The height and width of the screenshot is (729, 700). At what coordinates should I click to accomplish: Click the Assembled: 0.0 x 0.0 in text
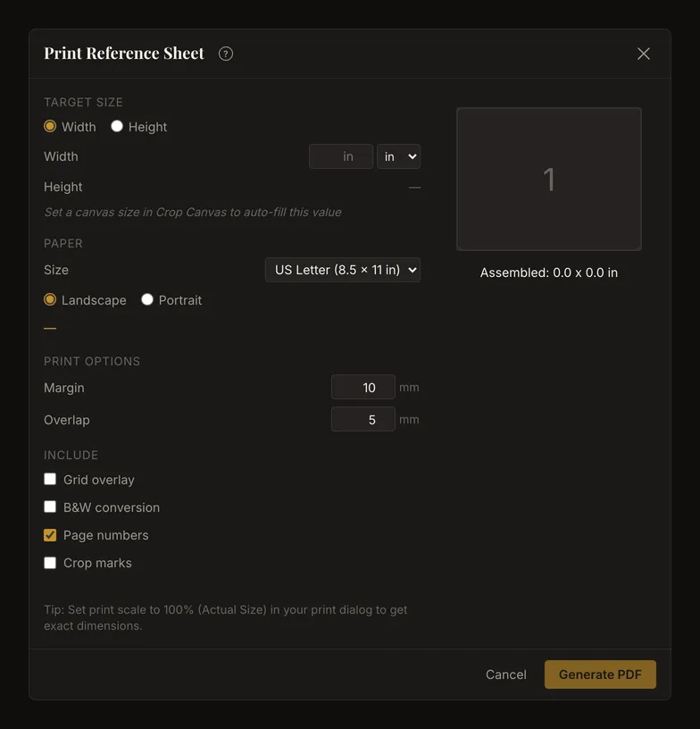(x=549, y=272)
